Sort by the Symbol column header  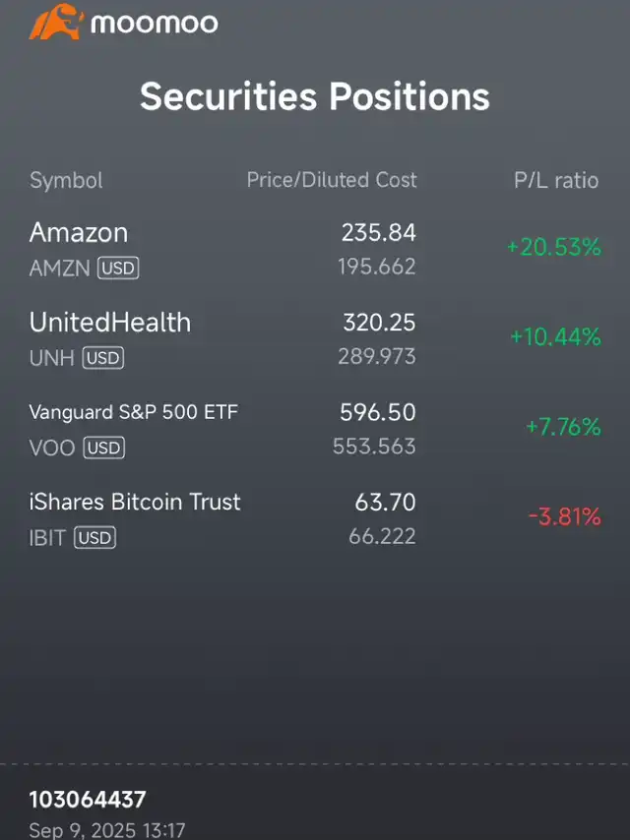[x=66, y=180]
